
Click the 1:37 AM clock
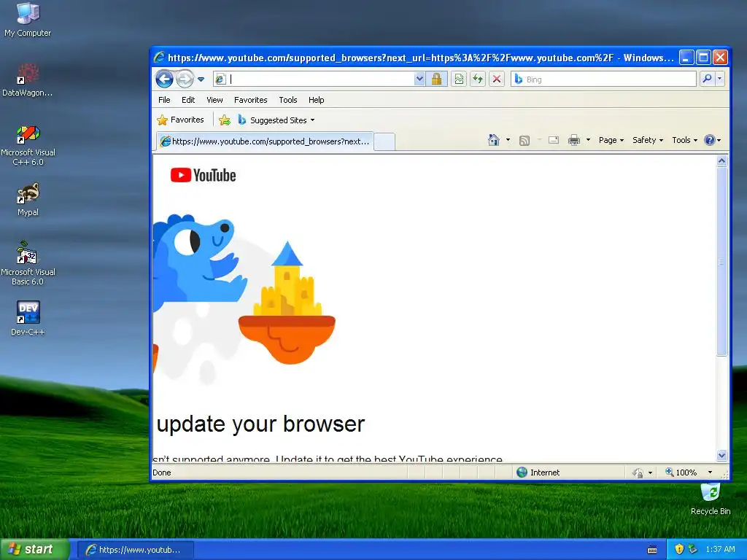pyautogui.click(x=720, y=549)
